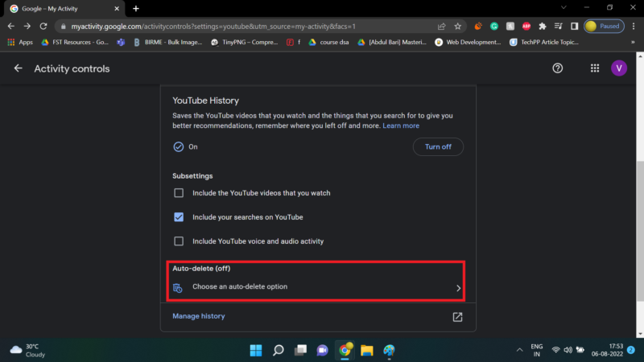Open the Google apps grid icon
Viewport: 644px width, 362px height.
pos(595,68)
